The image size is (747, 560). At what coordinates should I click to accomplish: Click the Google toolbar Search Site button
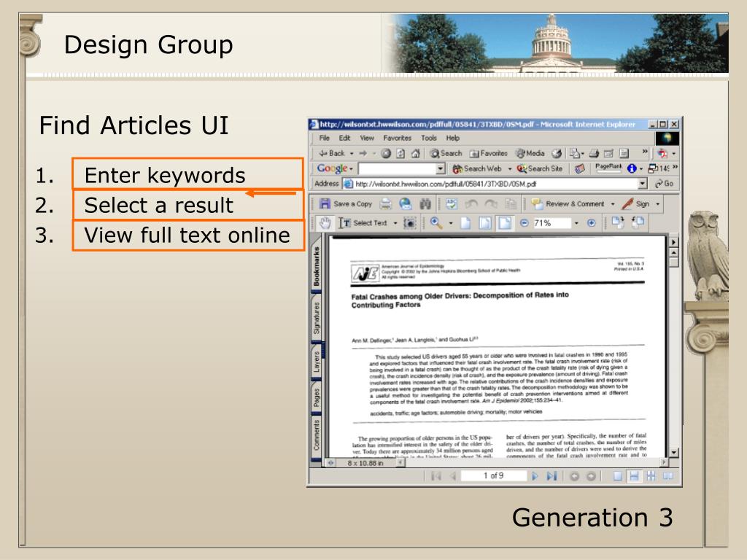click(x=540, y=168)
